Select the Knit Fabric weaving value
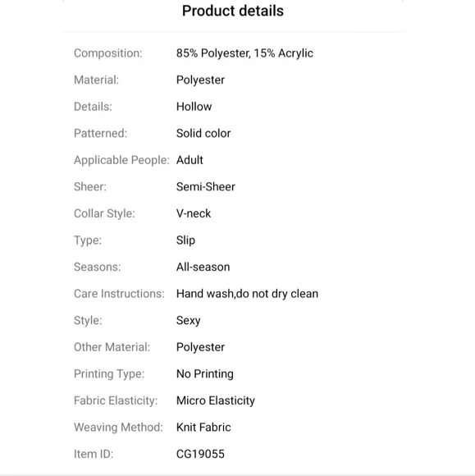Viewport: 475px width, 476px height. pyautogui.click(x=203, y=427)
